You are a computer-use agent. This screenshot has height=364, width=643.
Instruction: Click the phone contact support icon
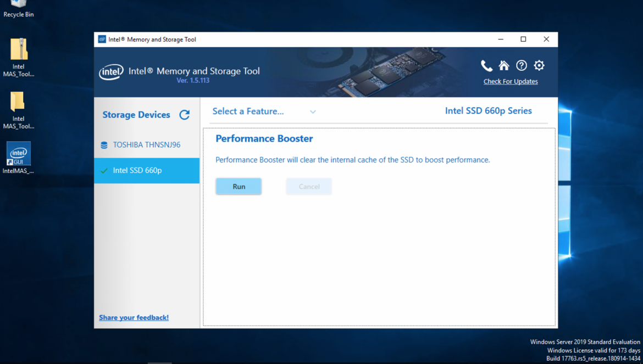(486, 65)
